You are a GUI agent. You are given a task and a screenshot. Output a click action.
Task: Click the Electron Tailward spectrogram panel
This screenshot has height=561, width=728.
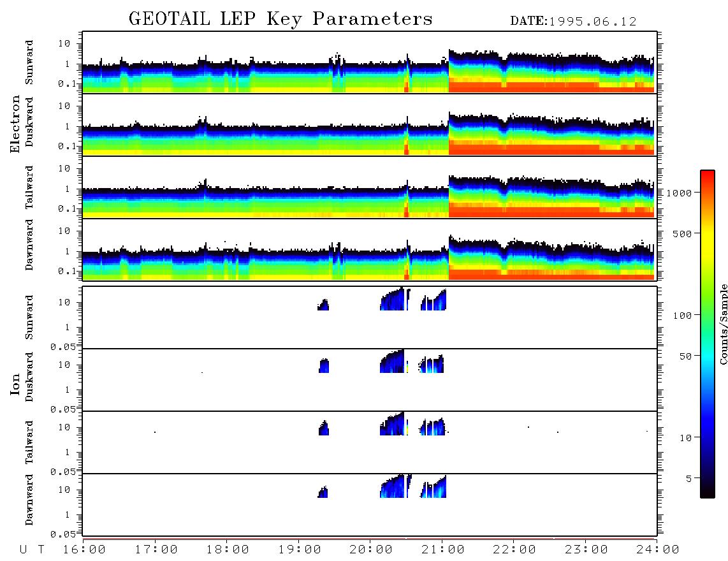370,187
